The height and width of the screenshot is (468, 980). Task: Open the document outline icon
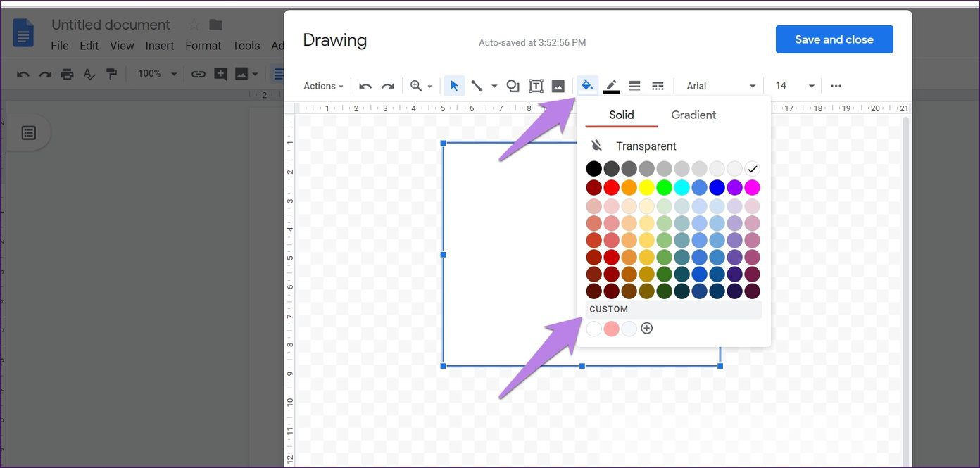click(29, 132)
